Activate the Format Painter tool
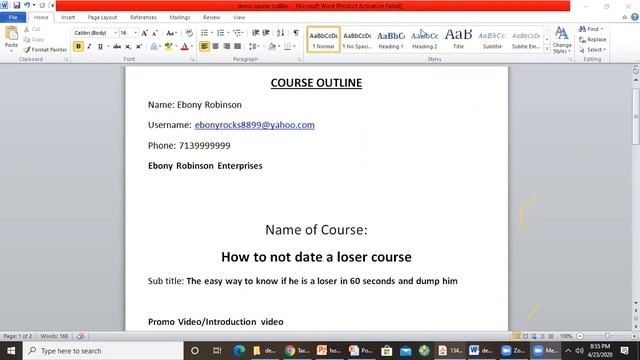The image size is (640, 360). coord(45,49)
